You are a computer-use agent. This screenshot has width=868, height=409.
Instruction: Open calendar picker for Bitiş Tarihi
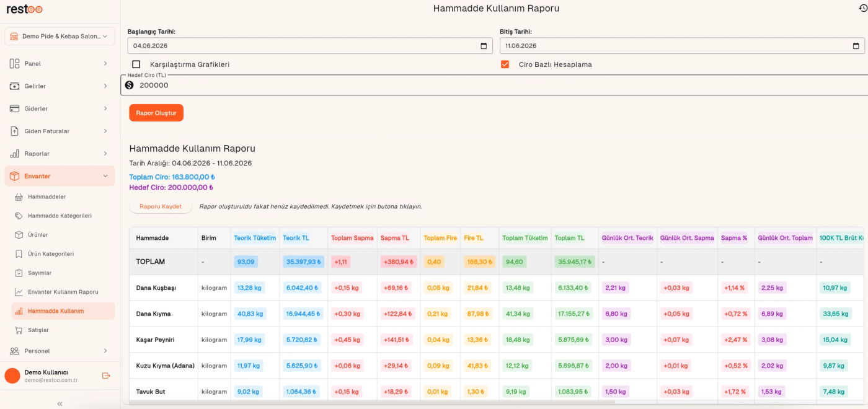[x=856, y=46]
